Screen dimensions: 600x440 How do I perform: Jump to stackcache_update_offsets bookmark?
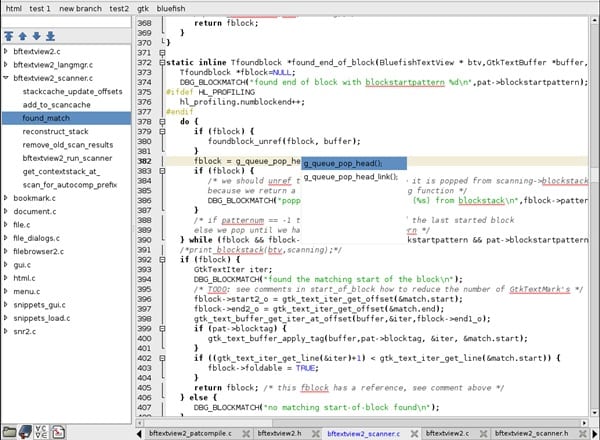click(x=72, y=91)
